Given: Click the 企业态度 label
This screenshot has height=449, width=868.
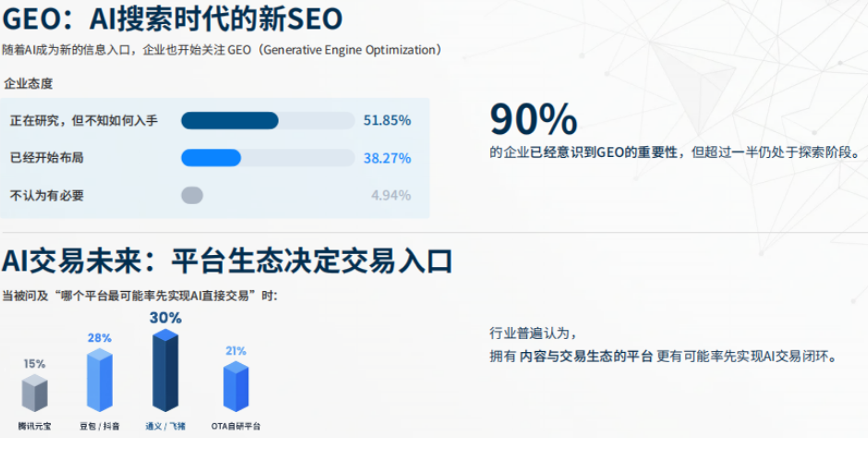Looking at the screenshot, I should click(29, 83).
